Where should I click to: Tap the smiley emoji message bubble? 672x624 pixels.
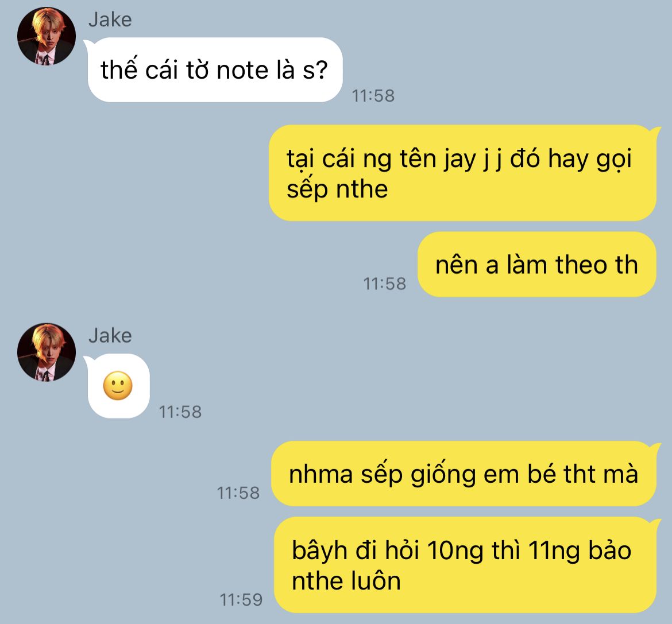(x=117, y=386)
